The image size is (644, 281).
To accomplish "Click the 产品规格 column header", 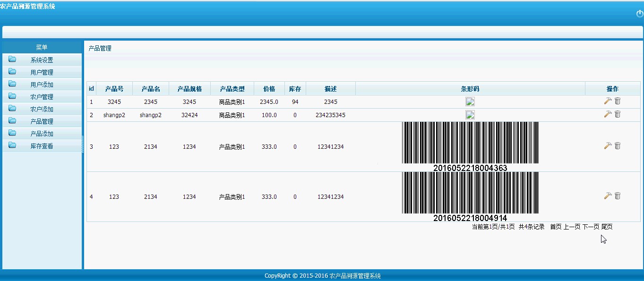I will 189,89.
